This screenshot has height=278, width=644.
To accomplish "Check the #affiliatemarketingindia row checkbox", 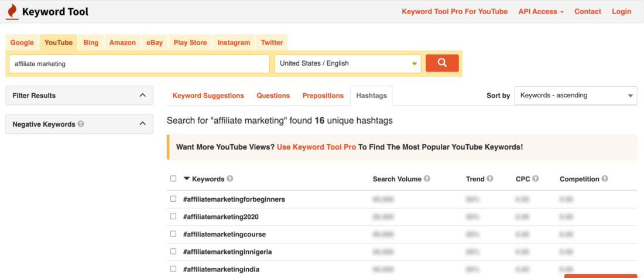I will point(173,269).
